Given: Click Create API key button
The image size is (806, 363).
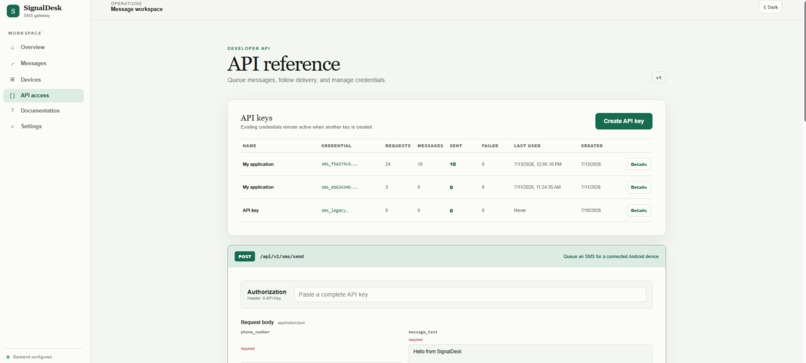Looking at the screenshot, I should coord(624,121).
